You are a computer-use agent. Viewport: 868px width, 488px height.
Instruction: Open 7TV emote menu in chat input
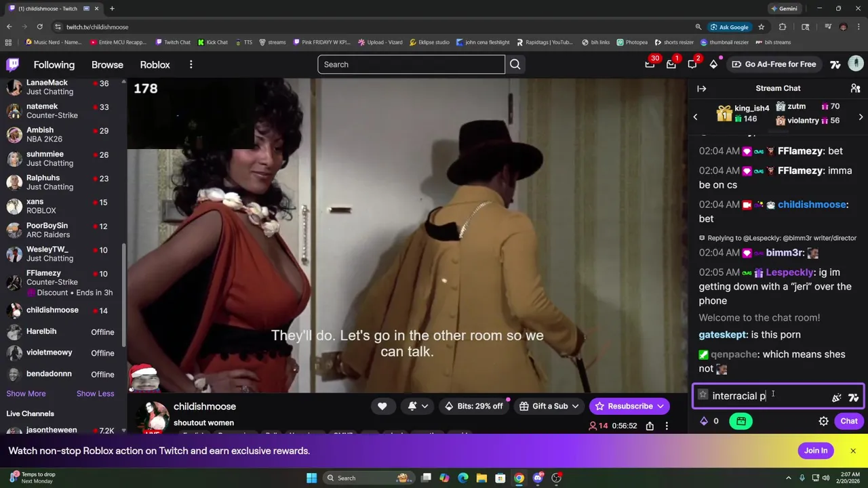click(x=853, y=398)
